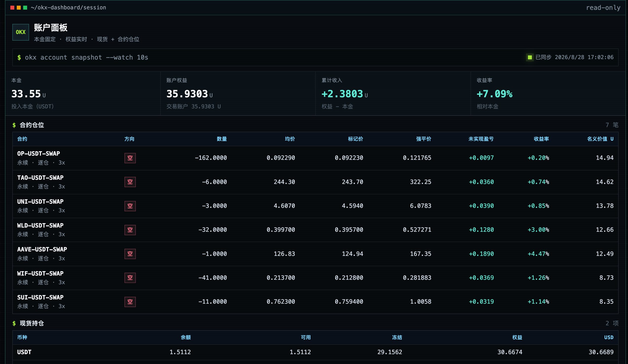Sort by 未实现盈亏 column header
Image resolution: width=628 pixels, height=364 pixels.
click(481, 139)
